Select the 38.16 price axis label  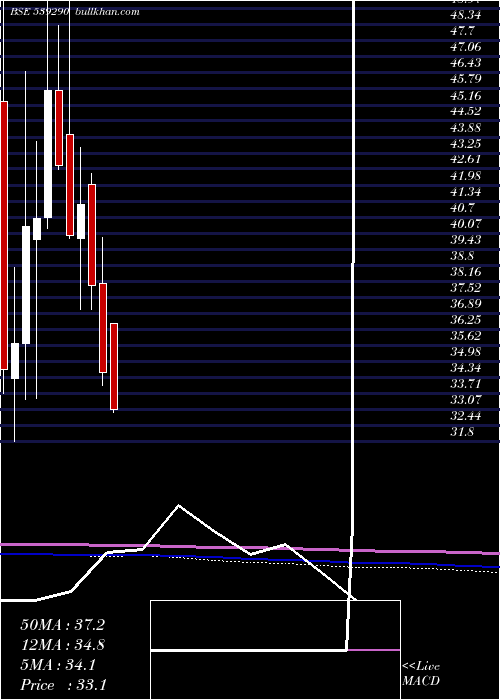click(x=466, y=272)
